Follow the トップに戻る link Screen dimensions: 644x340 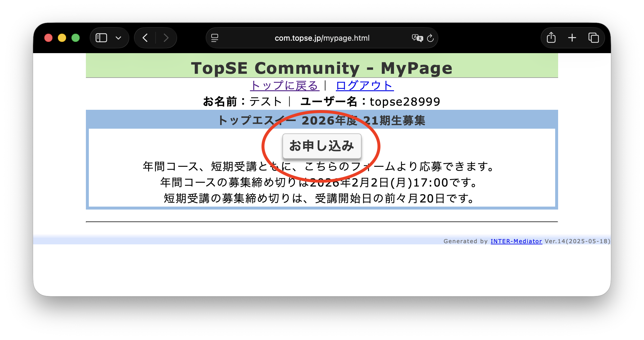point(284,86)
